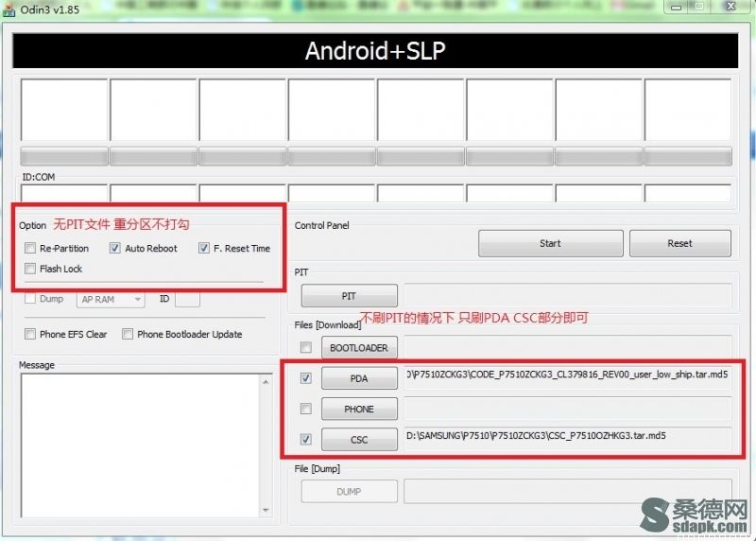Enable Phone Bootloader Update checkbox
This screenshot has width=756, height=541.
(128, 334)
